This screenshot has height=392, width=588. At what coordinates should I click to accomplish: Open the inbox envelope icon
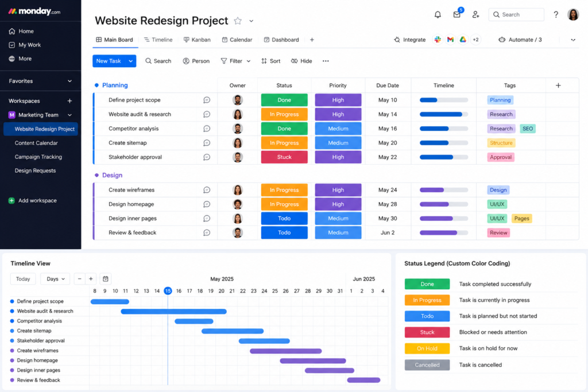coord(457,14)
